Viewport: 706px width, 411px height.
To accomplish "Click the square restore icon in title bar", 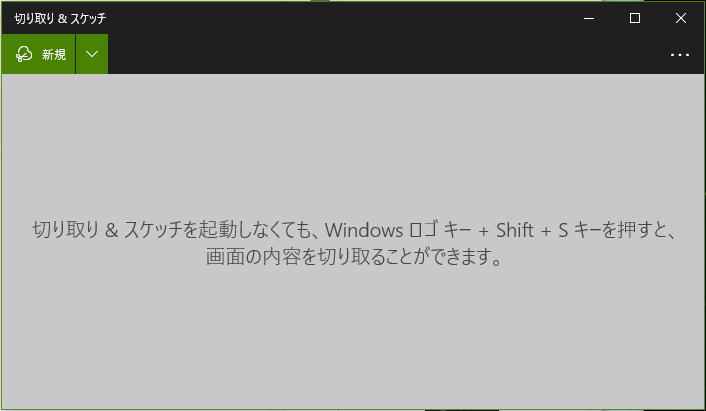I will pyautogui.click(x=635, y=18).
